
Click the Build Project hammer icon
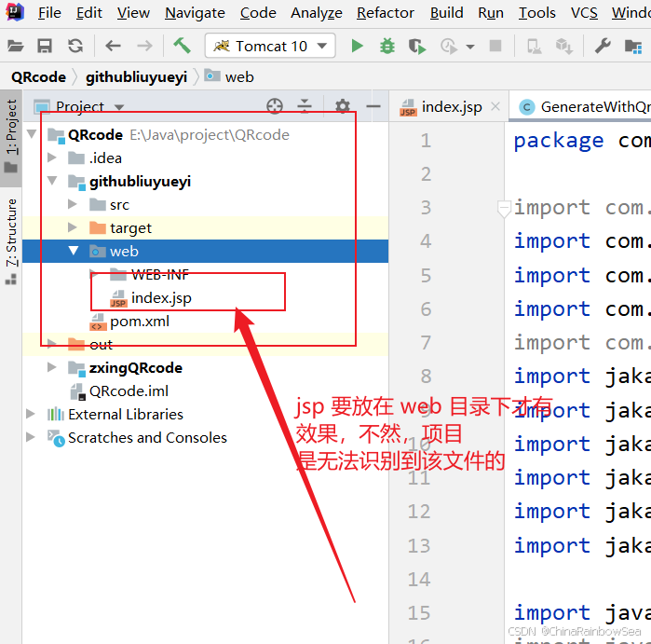click(x=183, y=46)
